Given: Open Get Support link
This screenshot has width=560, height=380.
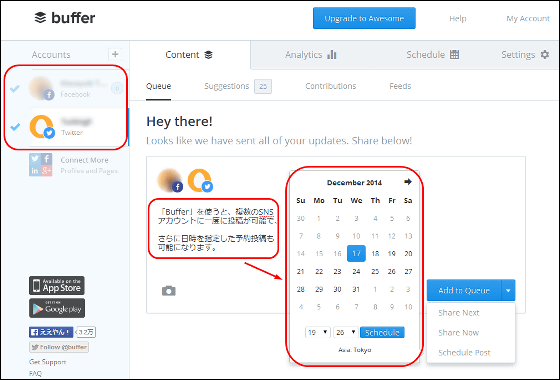Looking at the screenshot, I should pyautogui.click(x=48, y=362).
